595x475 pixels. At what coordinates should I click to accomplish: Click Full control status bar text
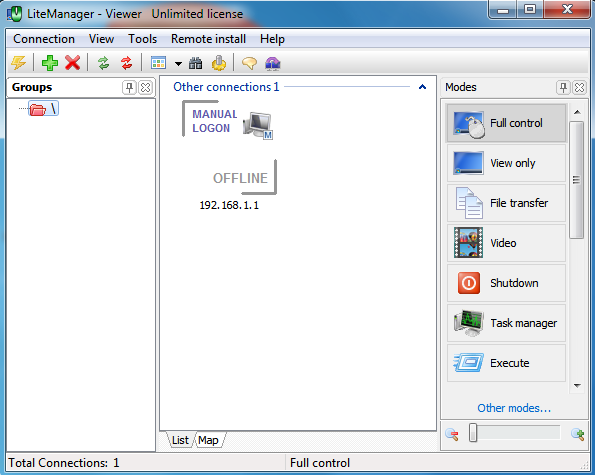320,463
